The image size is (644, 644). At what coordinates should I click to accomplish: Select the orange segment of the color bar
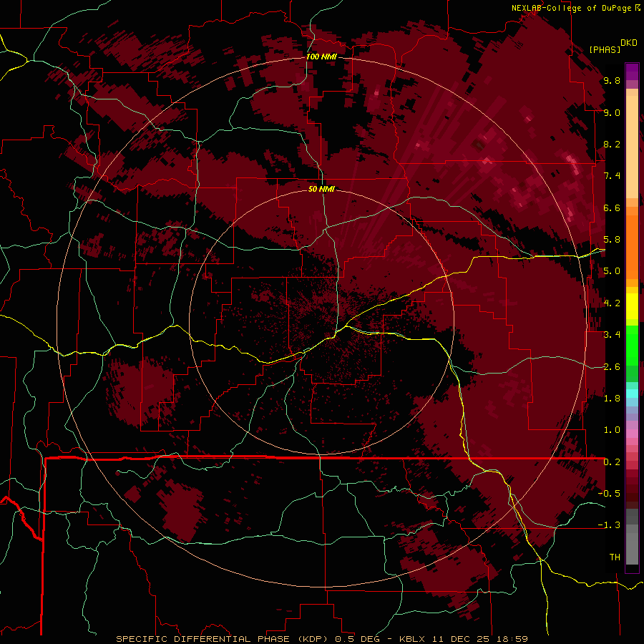(632, 246)
